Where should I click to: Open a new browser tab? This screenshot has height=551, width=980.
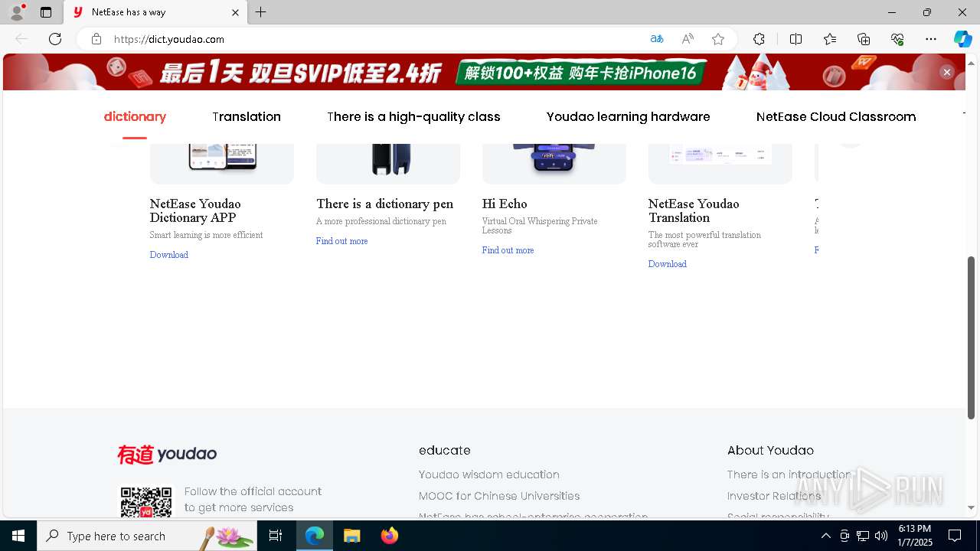click(x=261, y=12)
